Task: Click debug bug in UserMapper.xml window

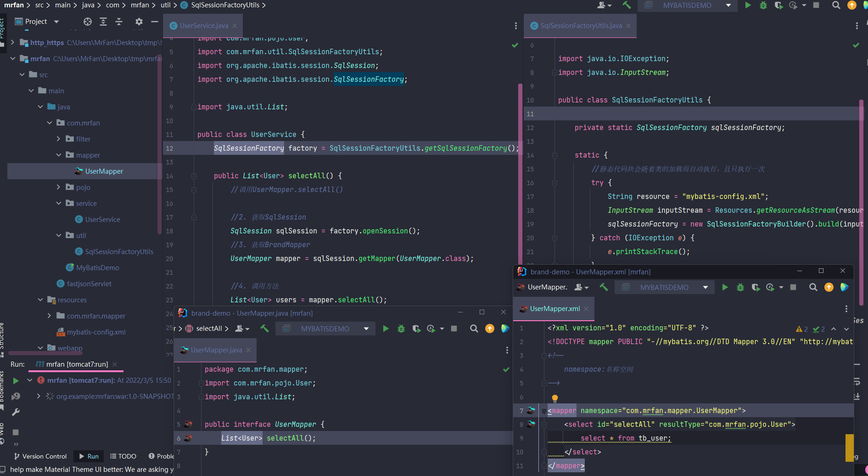Action: [x=740, y=287]
